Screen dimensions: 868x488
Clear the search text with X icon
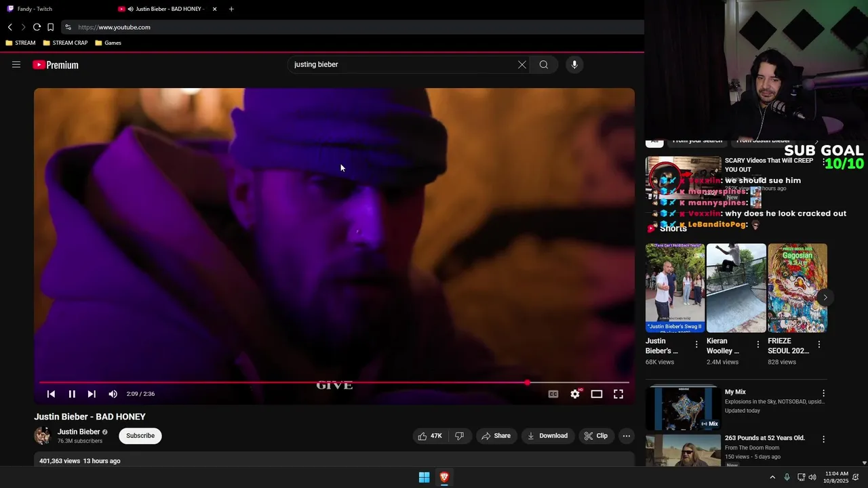522,64
